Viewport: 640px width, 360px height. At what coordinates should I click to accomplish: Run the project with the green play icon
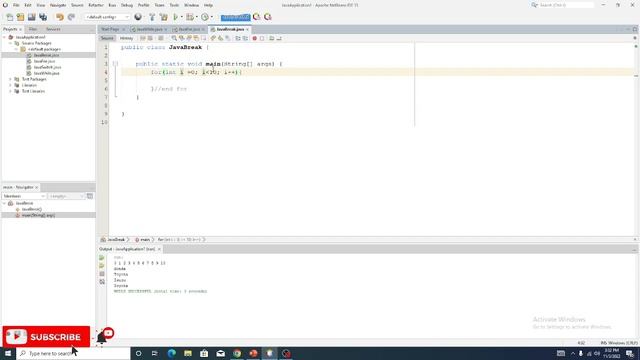[176, 17]
